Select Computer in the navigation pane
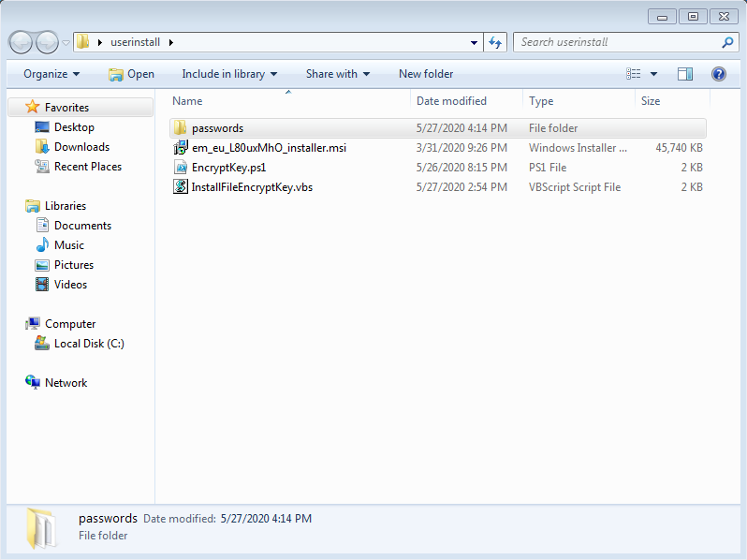 pos(70,324)
